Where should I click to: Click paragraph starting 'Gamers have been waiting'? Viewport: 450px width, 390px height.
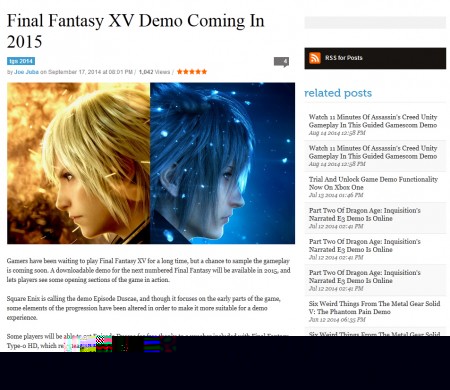(148, 270)
